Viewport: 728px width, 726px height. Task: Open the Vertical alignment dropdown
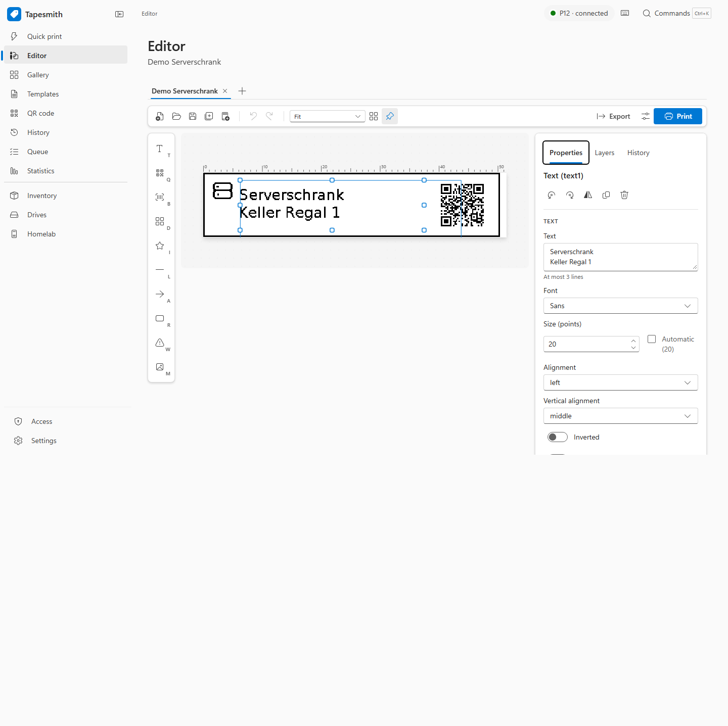coord(620,416)
